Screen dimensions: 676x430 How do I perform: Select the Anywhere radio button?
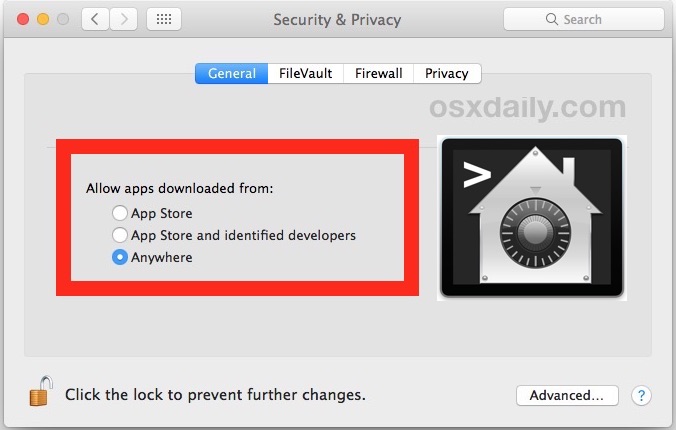(x=119, y=257)
